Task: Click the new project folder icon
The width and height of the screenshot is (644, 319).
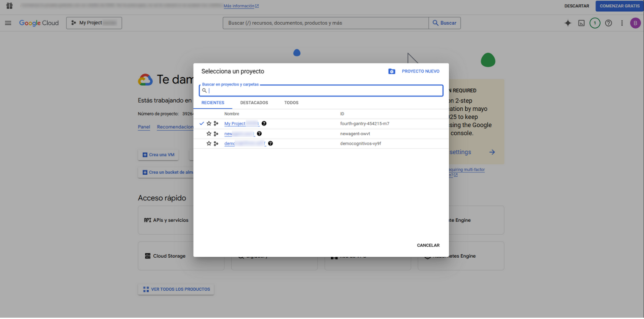Action: click(x=391, y=71)
